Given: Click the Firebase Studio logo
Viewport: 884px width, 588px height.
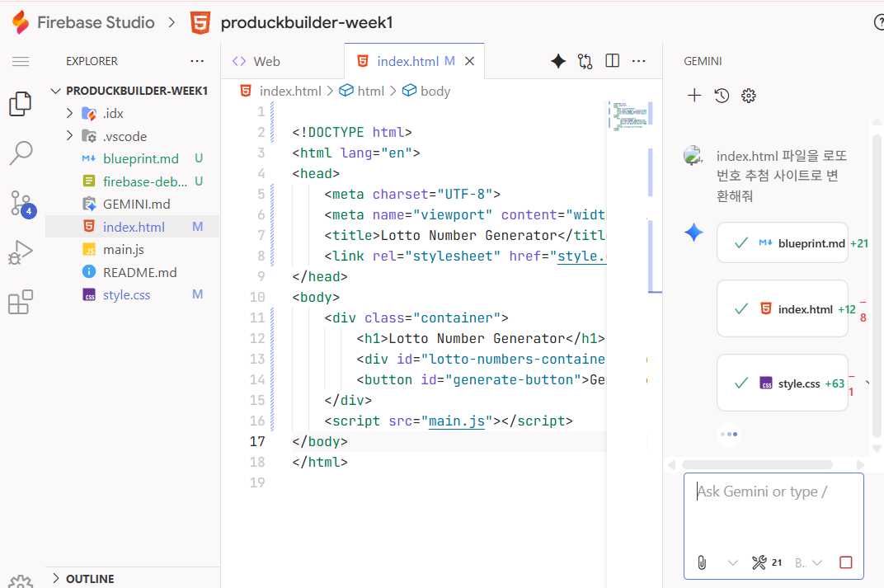Looking at the screenshot, I should [x=21, y=22].
